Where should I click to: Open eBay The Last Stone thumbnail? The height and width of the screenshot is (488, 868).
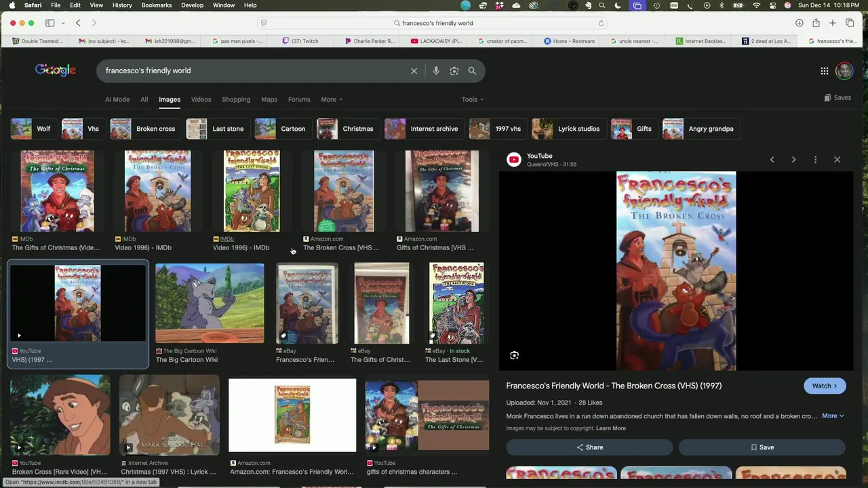456,303
